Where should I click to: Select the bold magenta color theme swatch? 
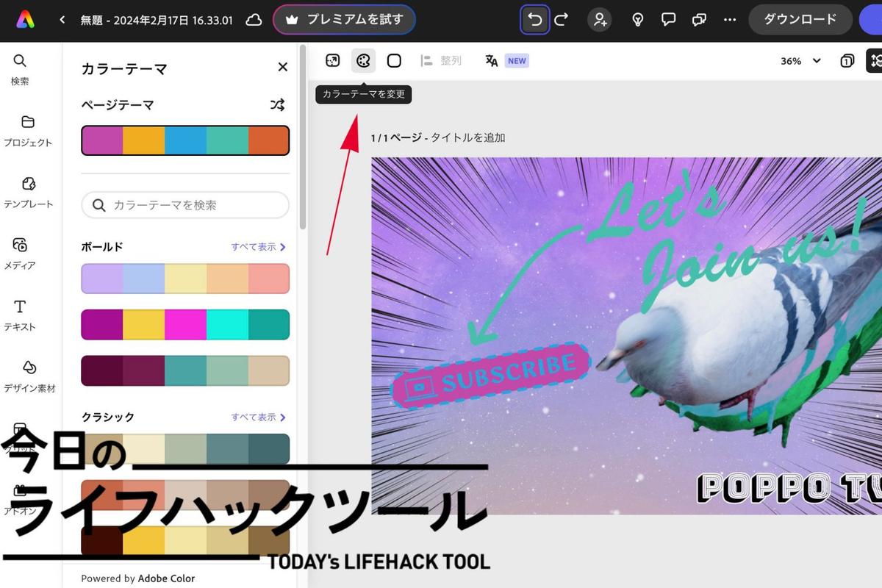(184, 324)
